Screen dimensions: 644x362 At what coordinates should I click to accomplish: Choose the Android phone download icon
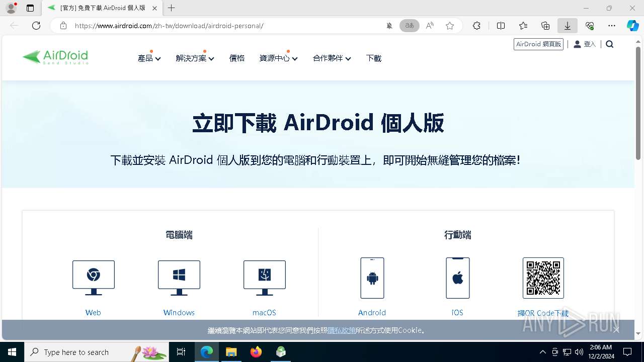pos(372,278)
